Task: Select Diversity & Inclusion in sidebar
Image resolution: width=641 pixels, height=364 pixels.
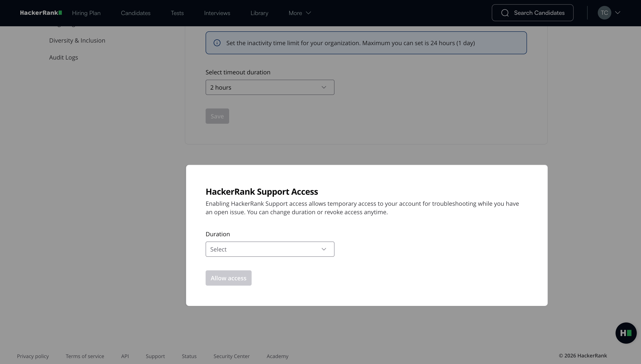Action: [x=77, y=40]
